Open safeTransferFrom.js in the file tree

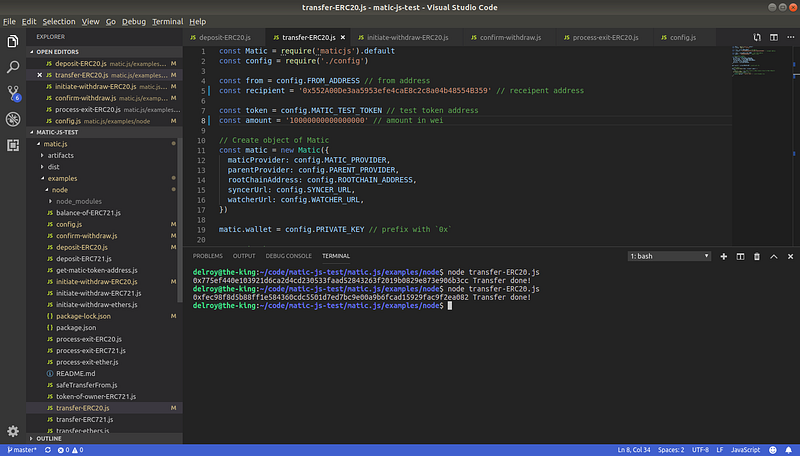(x=104, y=385)
